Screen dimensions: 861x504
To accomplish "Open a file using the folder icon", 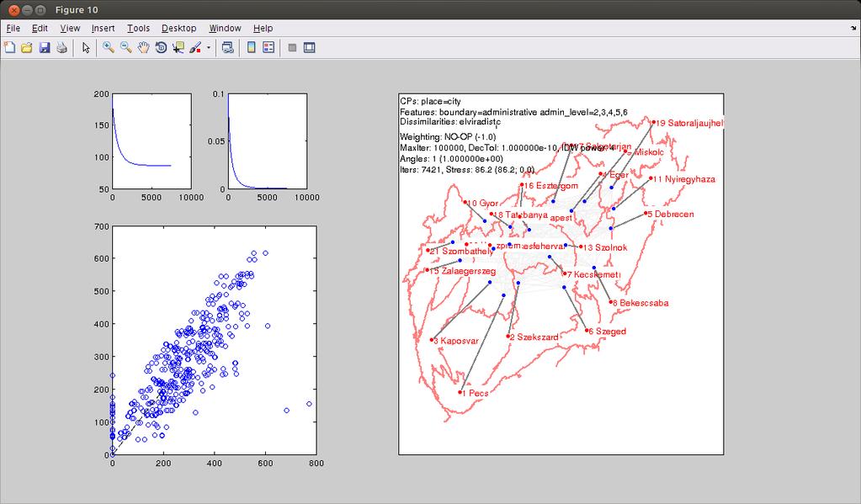I will click(x=26, y=48).
